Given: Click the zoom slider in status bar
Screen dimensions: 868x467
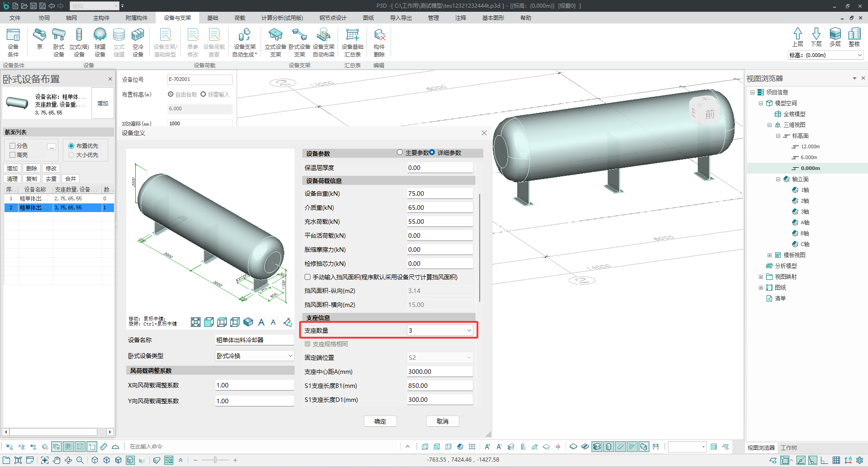Looking at the screenshot, I should click(215, 460).
